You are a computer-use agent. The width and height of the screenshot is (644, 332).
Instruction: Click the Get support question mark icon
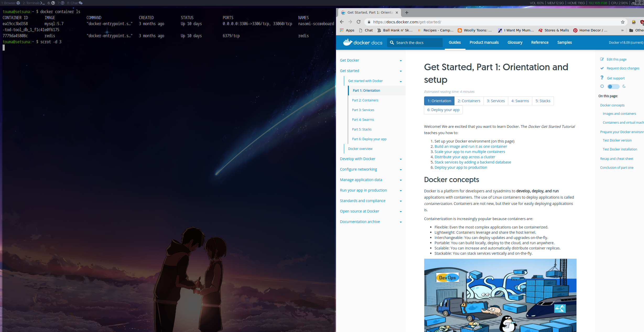click(602, 78)
